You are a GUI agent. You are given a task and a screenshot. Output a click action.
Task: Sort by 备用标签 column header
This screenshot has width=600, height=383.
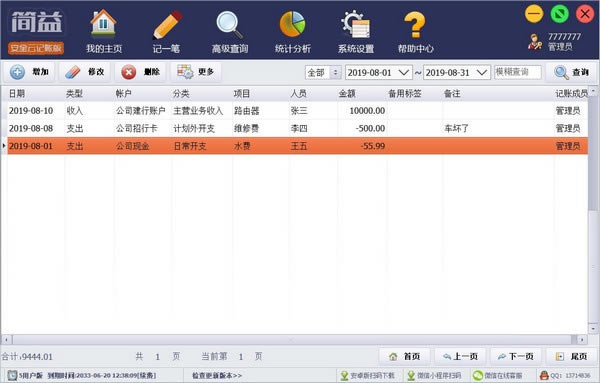tap(404, 94)
